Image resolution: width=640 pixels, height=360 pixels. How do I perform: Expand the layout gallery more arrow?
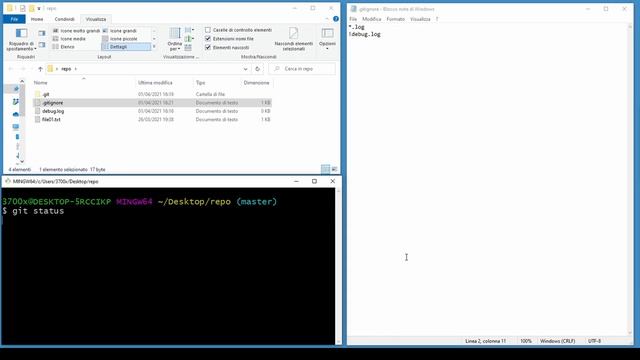[x=154, y=47]
